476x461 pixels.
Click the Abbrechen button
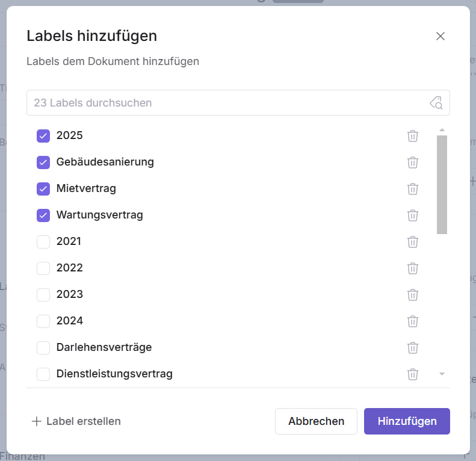coord(316,421)
